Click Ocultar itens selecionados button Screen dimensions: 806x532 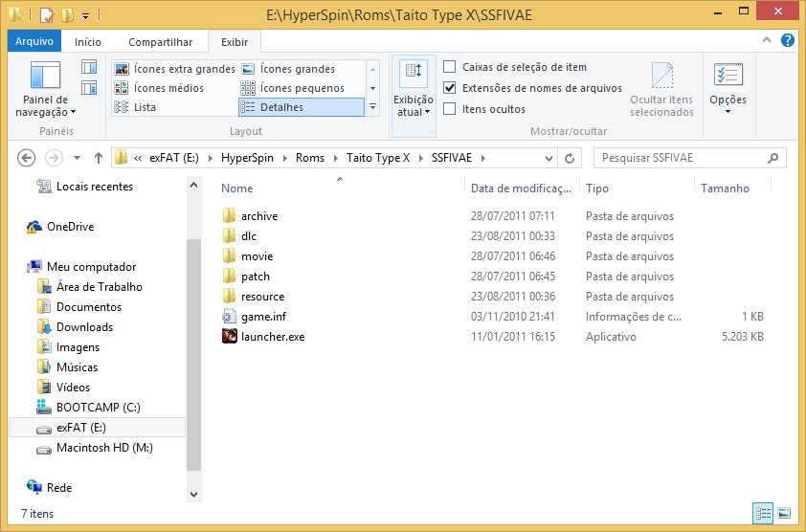point(661,89)
